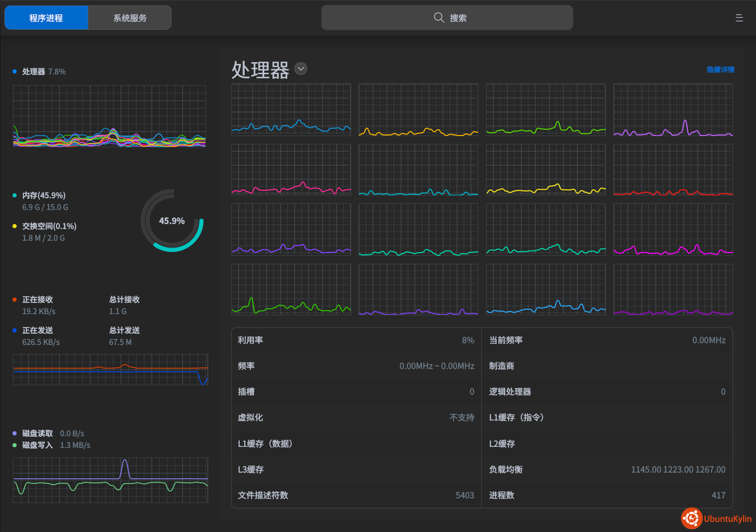The image size is (756, 532).
Task: Click the 负载均衡 row in details
Action: [606, 469]
